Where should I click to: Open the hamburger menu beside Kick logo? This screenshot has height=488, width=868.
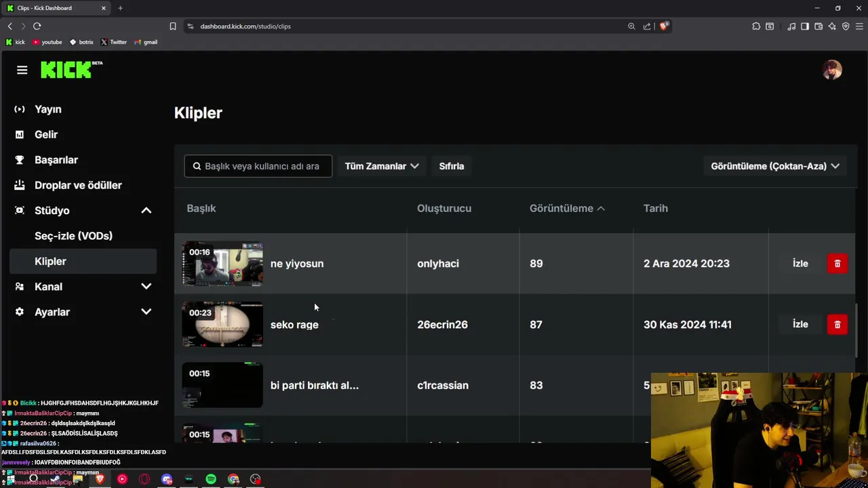point(22,70)
